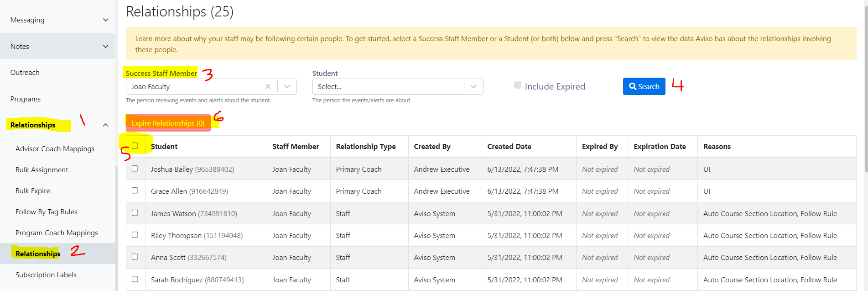Click the blue Search button

click(644, 86)
